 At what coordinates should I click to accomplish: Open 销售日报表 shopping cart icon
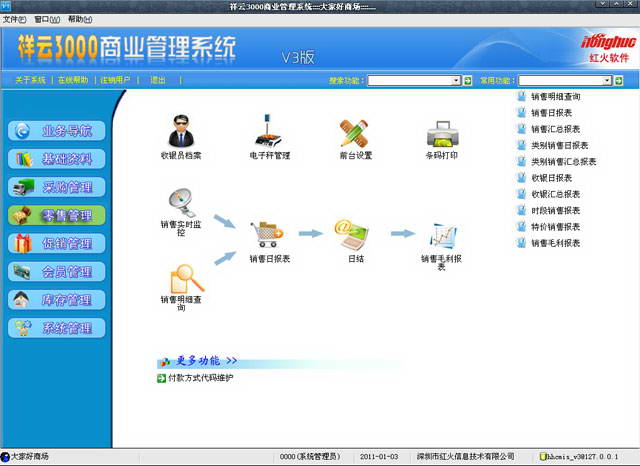[267, 234]
